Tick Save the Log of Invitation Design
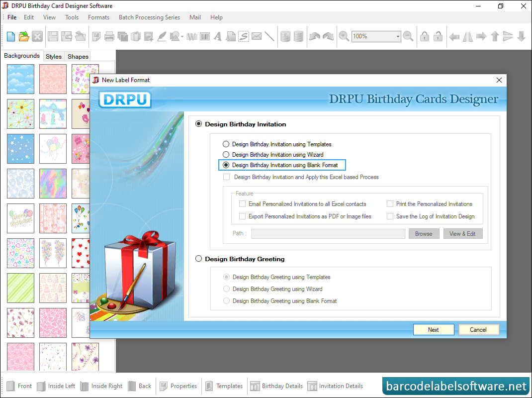The image size is (532, 398). click(390, 216)
